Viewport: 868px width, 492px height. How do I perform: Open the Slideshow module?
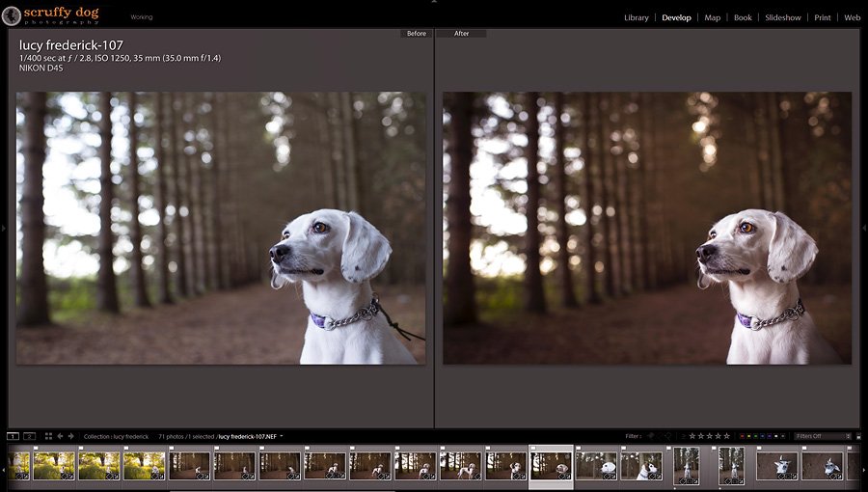tap(784, 17)
